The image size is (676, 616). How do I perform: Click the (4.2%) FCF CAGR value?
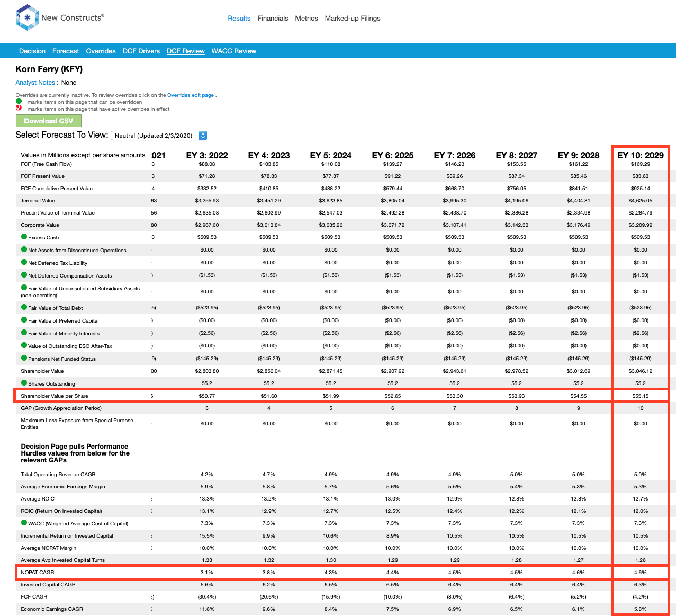point(641,597)
